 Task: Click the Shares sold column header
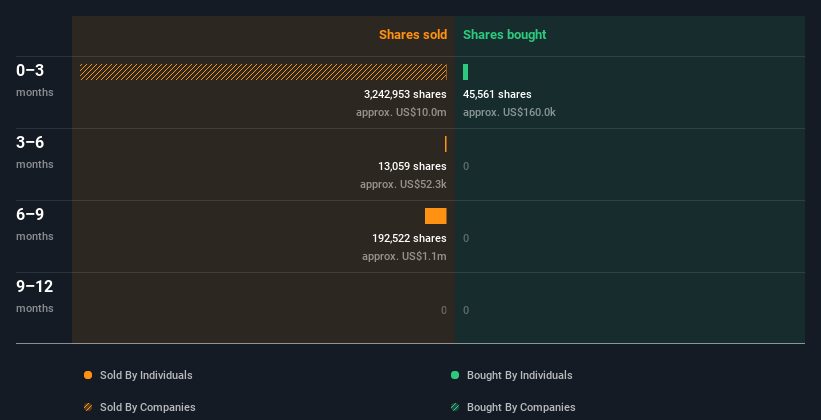pos(412,35)
